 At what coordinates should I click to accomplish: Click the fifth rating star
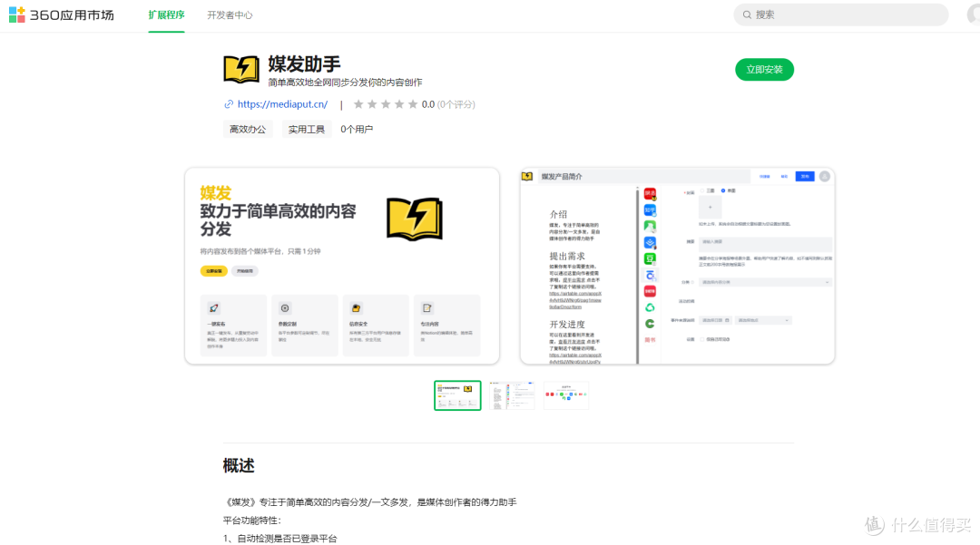click(413, 104)
